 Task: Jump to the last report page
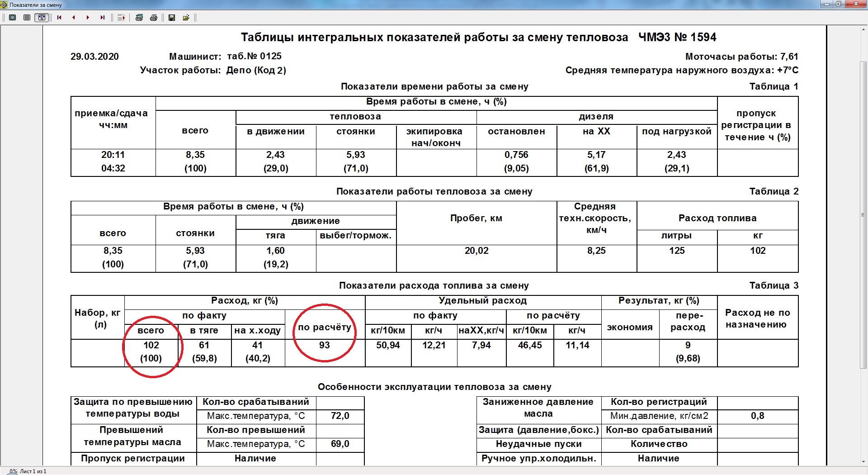103,18
